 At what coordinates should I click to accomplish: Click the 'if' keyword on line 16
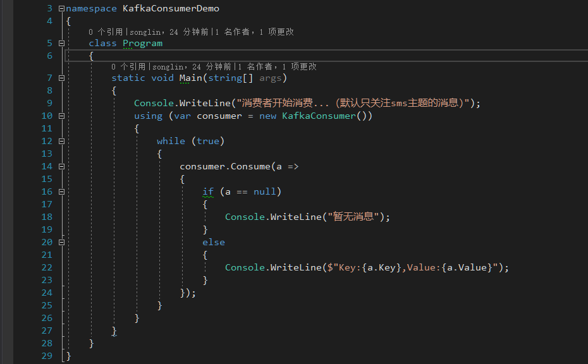(208, 191)
